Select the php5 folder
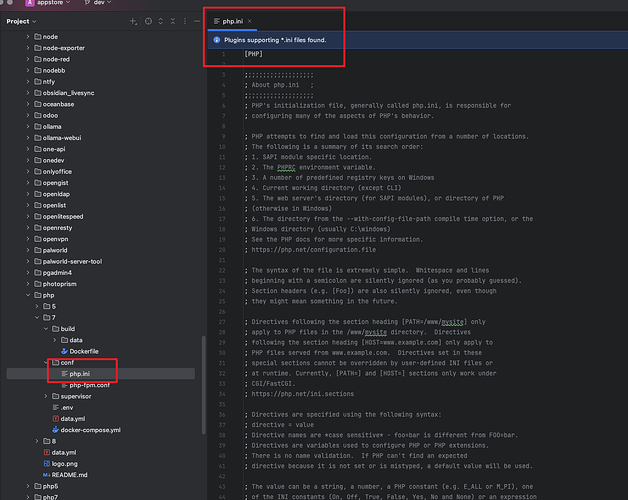The image size is (628, 500). (x=46, y=486)
